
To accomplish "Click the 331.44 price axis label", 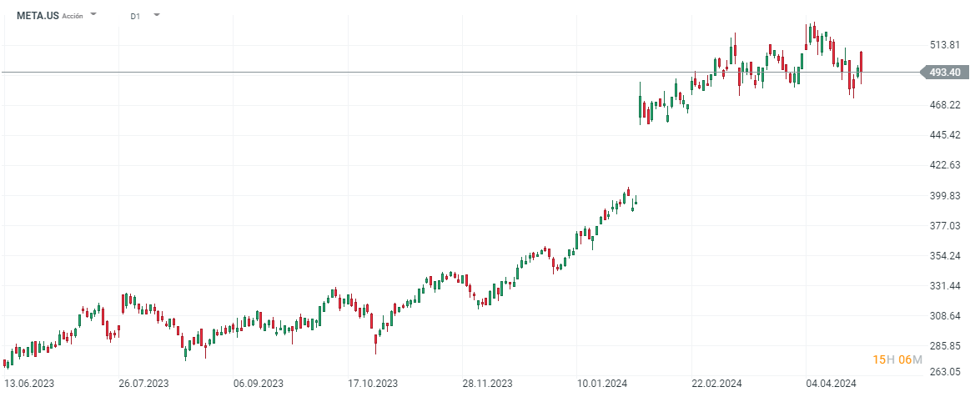I will click(x=945, y=286).
